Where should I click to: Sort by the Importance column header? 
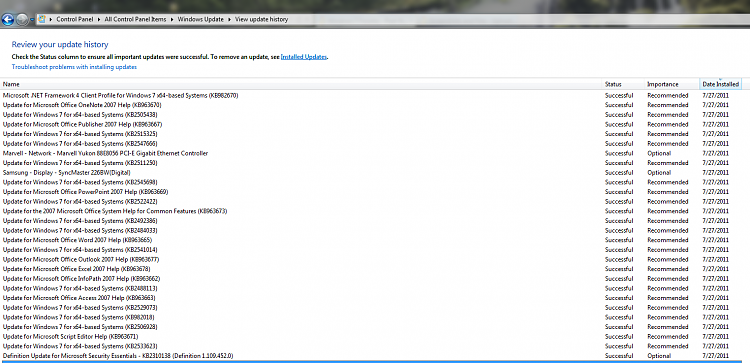pos(672,84)
